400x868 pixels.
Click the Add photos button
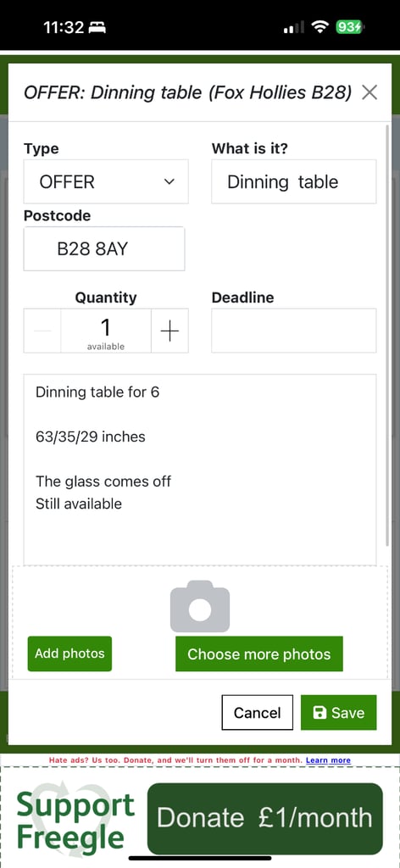(x=69, y=654)
